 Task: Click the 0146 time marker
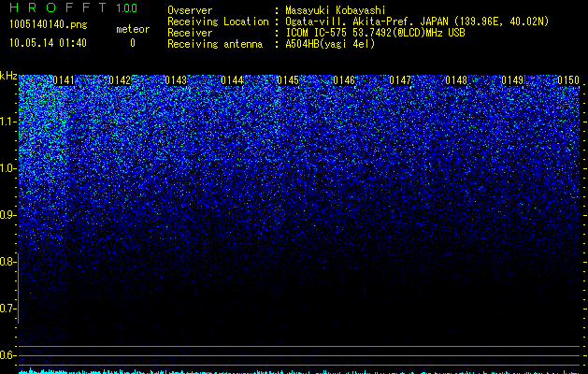(344, 80)
